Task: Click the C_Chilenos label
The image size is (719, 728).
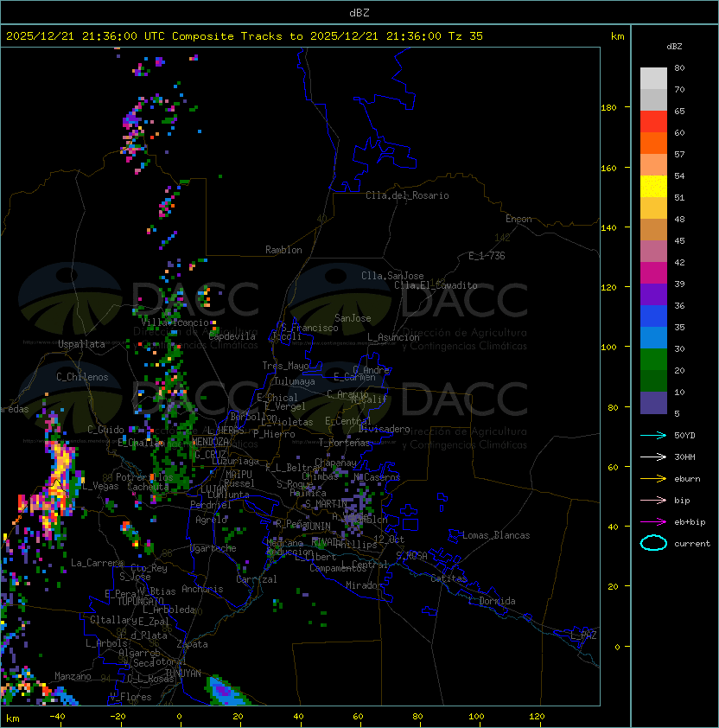Action: click(82, 377)
